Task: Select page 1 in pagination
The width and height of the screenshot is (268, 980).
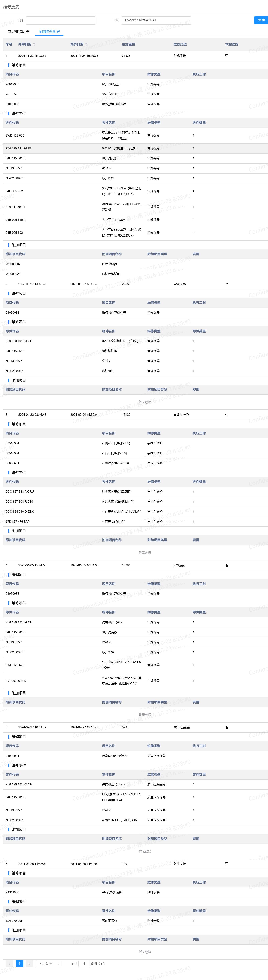Action: coord(19,964)
